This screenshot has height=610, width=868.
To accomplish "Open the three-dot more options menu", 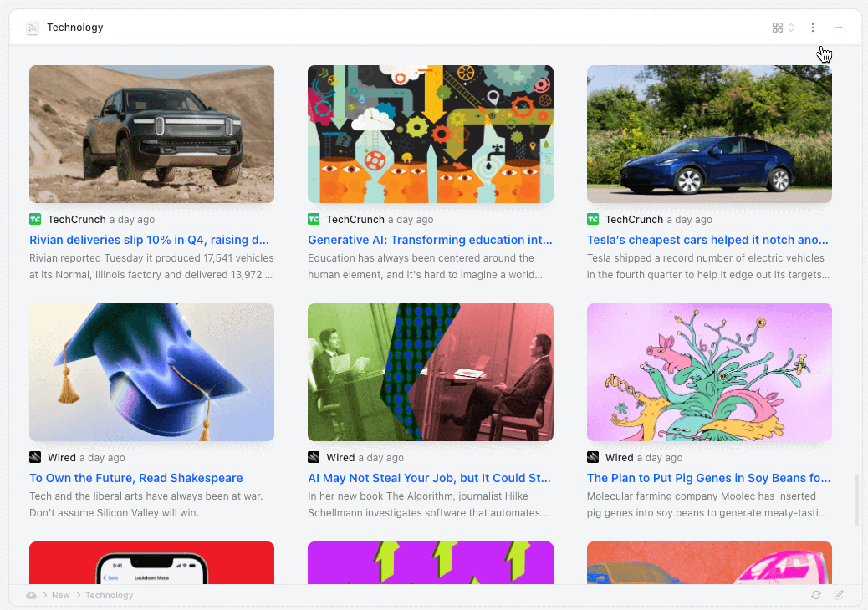I will coord(813,28).
